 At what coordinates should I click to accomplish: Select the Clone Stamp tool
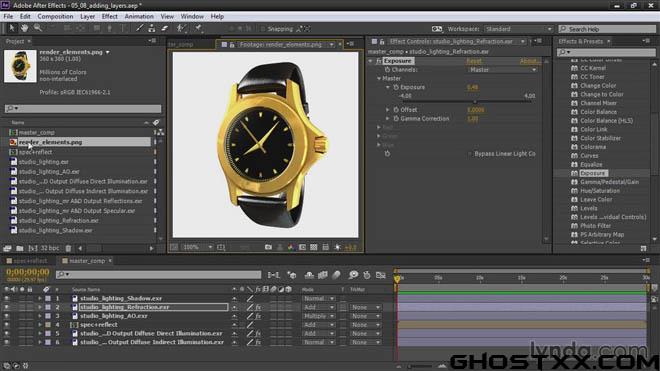point(152,28)
